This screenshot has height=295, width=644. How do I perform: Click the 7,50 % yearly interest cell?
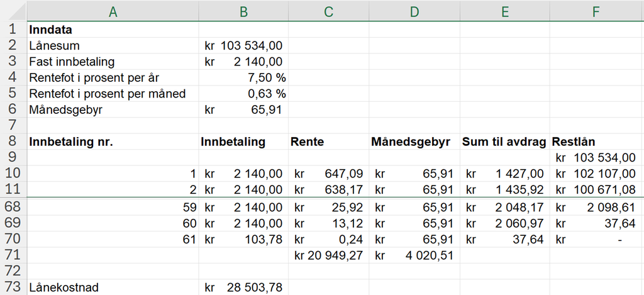click(243, 78)
